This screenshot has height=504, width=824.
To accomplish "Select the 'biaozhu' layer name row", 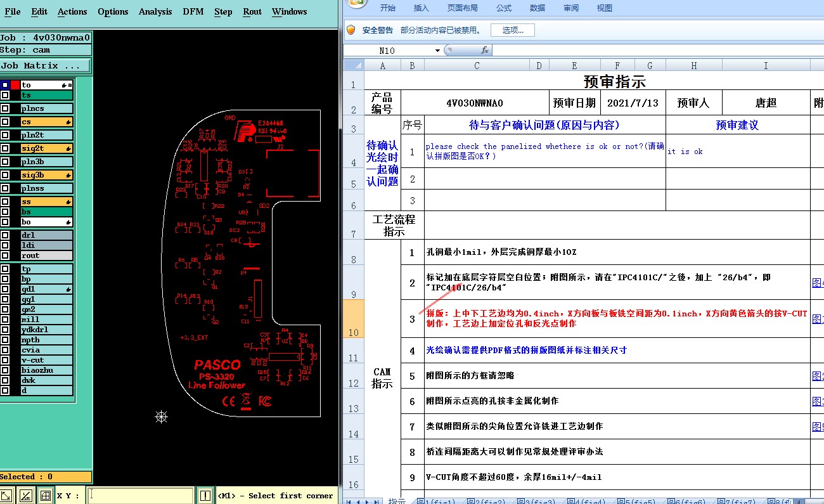I will (46, 370).
